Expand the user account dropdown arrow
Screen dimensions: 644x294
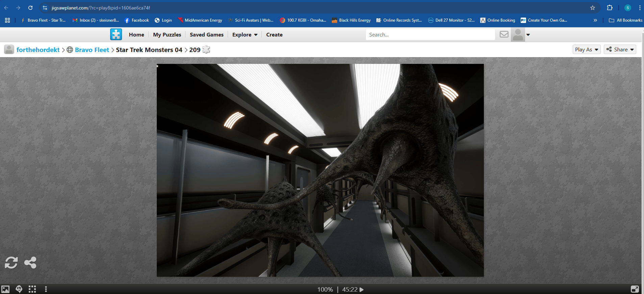click(x=528, y=34)
